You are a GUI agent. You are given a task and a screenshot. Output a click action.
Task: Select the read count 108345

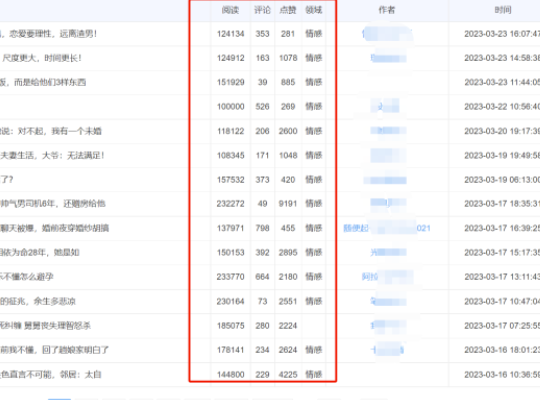tap(230, 155)
